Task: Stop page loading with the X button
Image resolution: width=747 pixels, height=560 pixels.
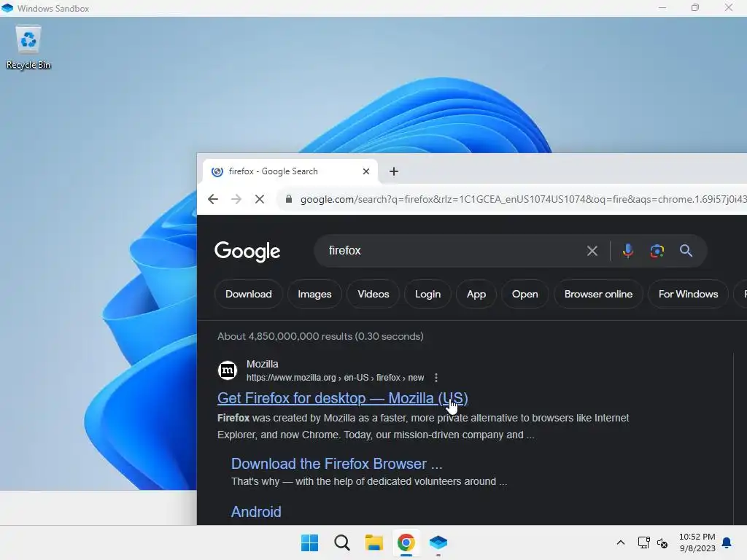Action: coord(260,199)
